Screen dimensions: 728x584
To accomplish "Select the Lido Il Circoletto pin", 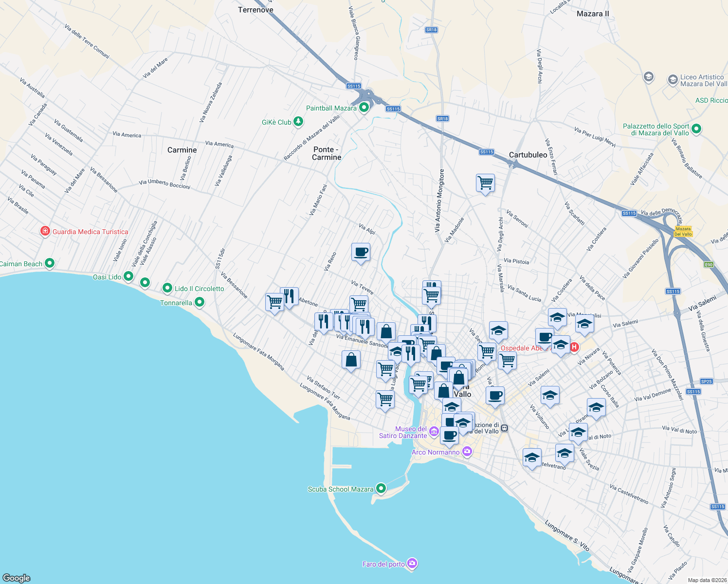I will pyautogui.click(x=167, y=288).
